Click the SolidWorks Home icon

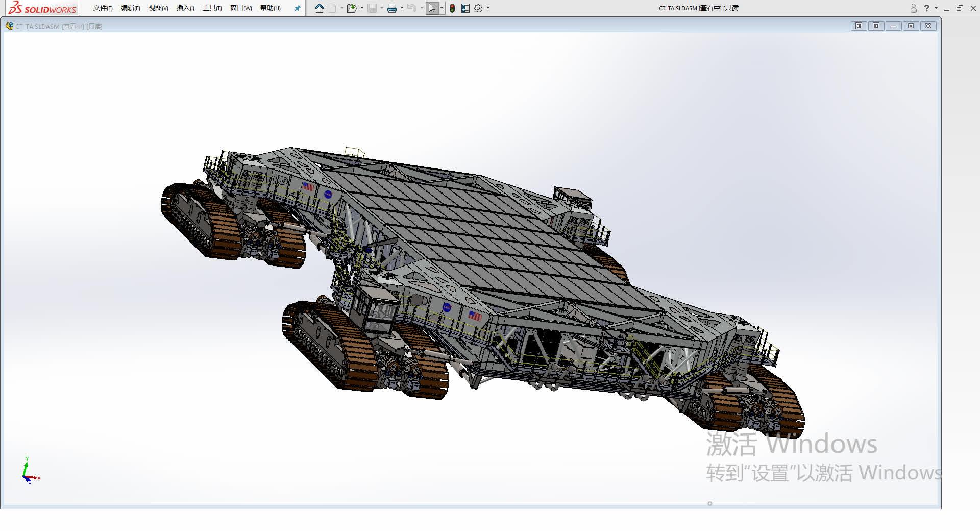(x=319, y=8)
